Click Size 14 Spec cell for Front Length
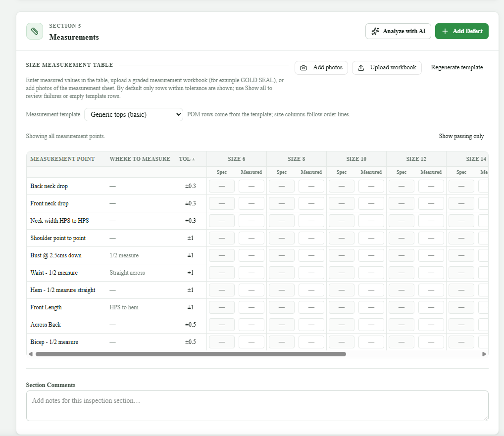The image size is (504, 436). [461, 307]
